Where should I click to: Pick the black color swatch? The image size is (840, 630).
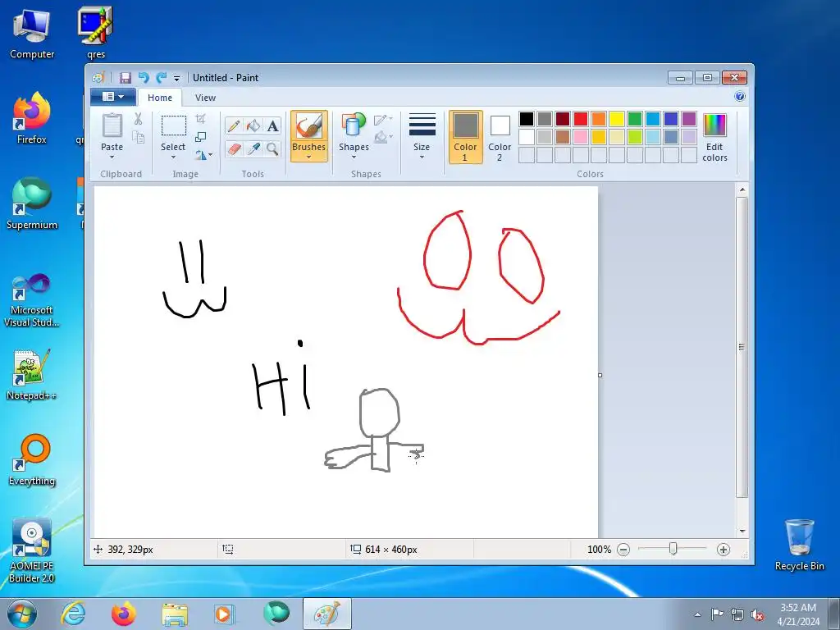[527, 118]
